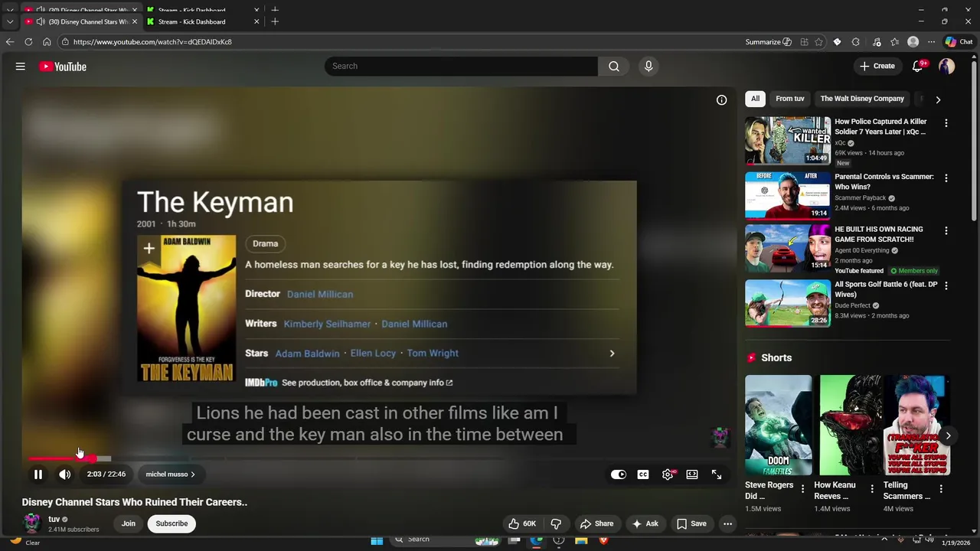Click the Create button
The height and width of the screenshot is (551, 980).
(x=877, y=67)
